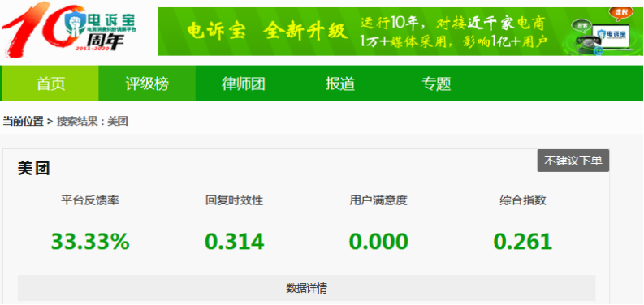Image resolution: width=644 pixels, height=305 pixels.
Task: Open the 电诉宝 全新升级 green banner
Action: pyautogui.click(x=400, y=32)
